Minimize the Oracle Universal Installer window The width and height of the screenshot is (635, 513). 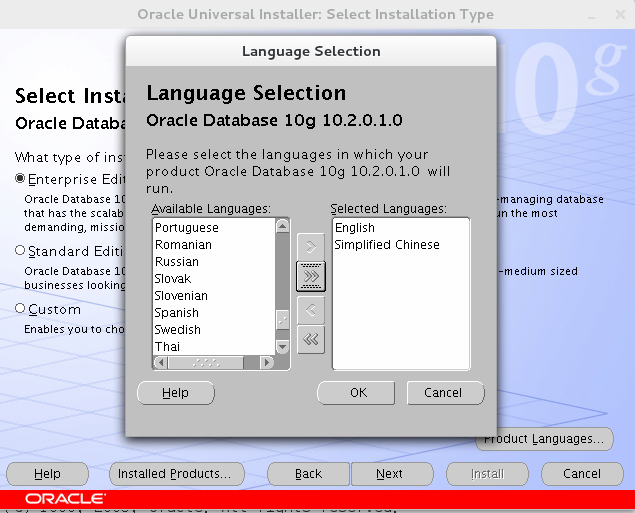pos(592,16)
